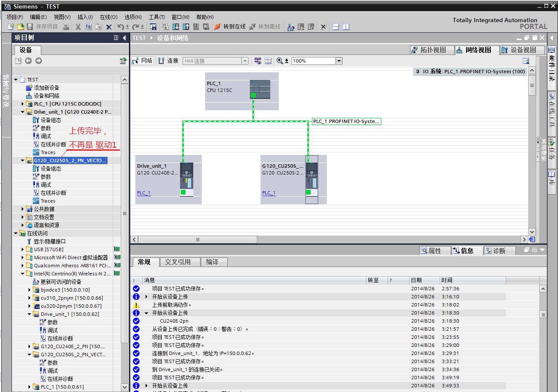Collapse the project tree panel with arrow
558x392 pixels.
[124, 38]
